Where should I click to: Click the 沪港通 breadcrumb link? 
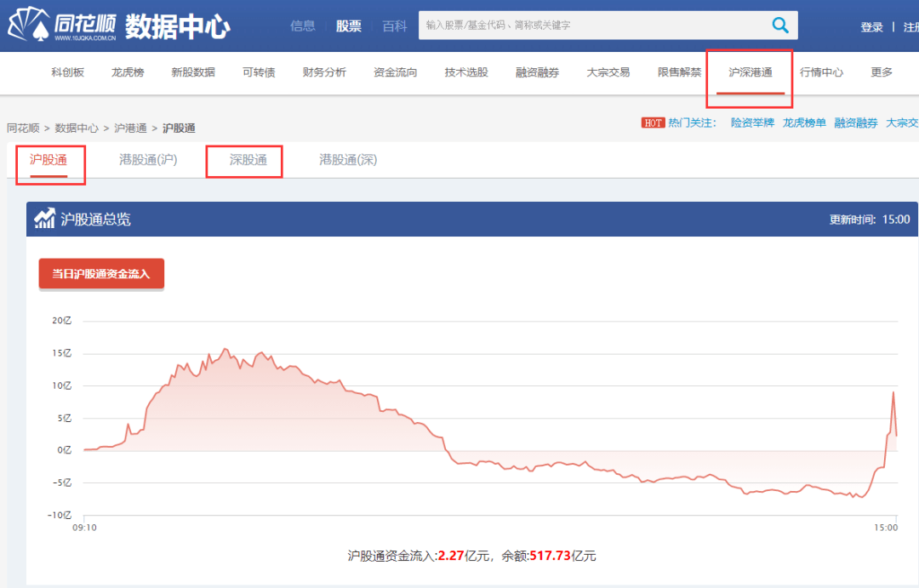[131, 128]
